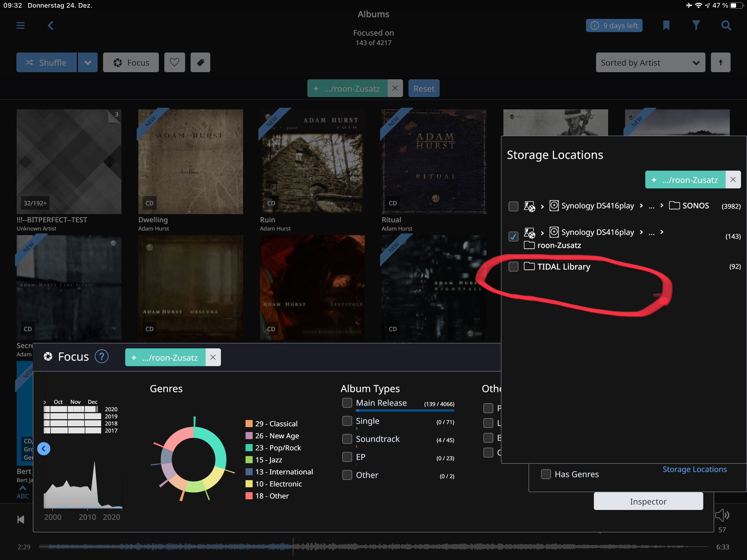Expand the ABC alphabet jump chevron
This screenshot has height=560, width=747.
pyautogui.click(x=23, y=488)
